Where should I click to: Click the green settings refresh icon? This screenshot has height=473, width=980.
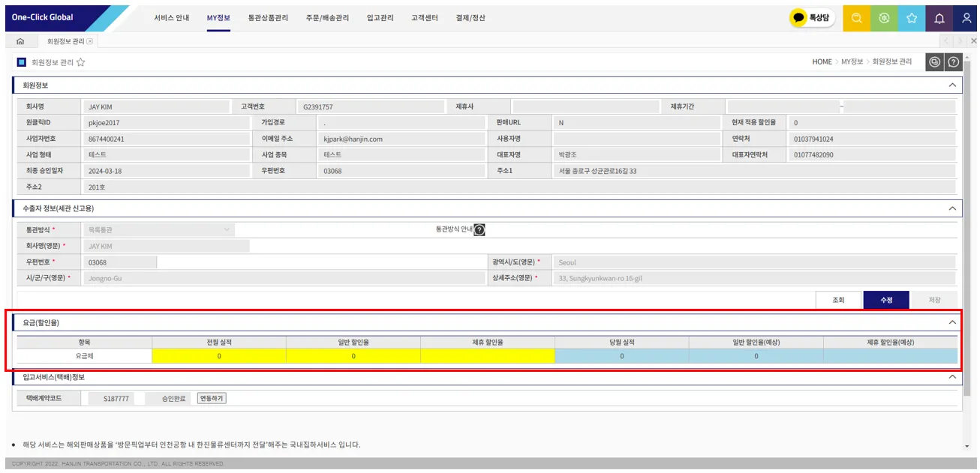click(884, 18)
